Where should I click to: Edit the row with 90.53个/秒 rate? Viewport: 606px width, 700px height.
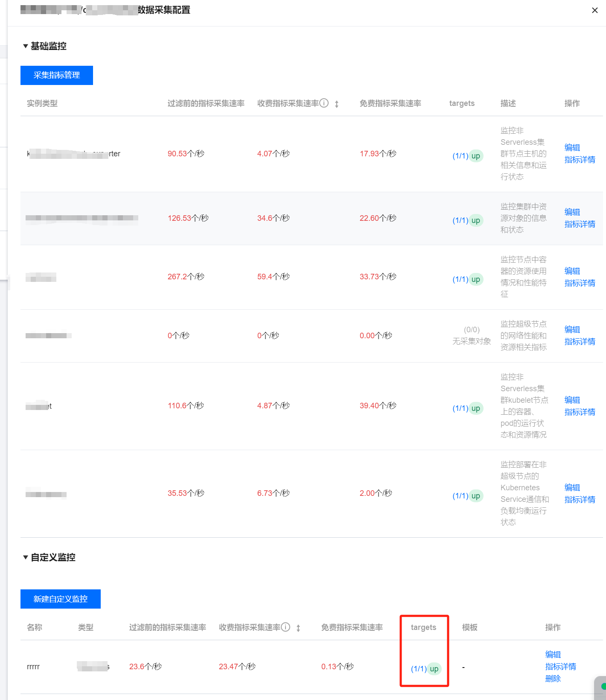(572, 147)
